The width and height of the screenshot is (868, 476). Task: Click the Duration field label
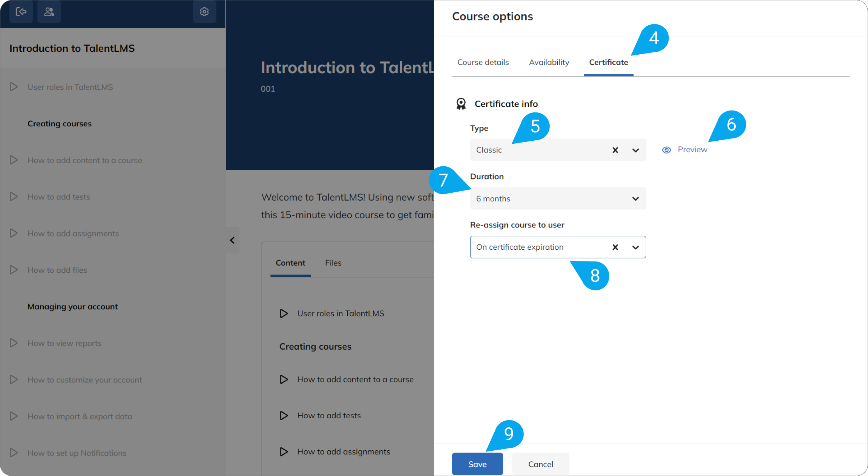coord(487,177)
